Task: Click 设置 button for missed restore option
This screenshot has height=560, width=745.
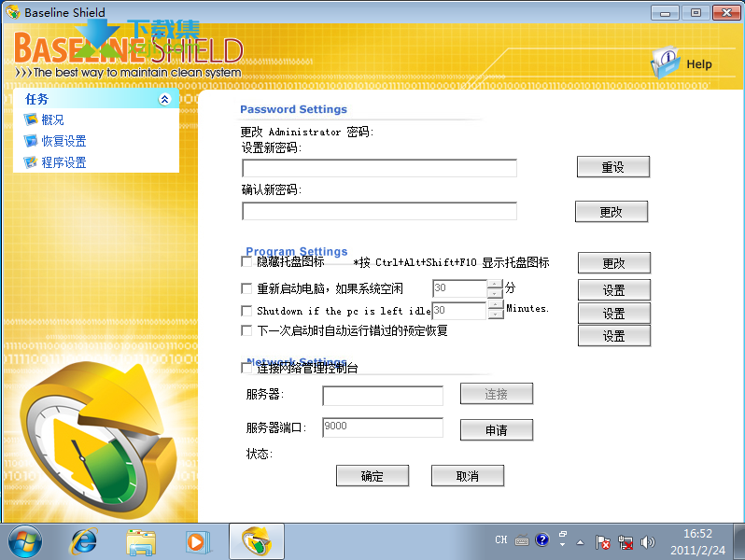Action: point(614,336)
